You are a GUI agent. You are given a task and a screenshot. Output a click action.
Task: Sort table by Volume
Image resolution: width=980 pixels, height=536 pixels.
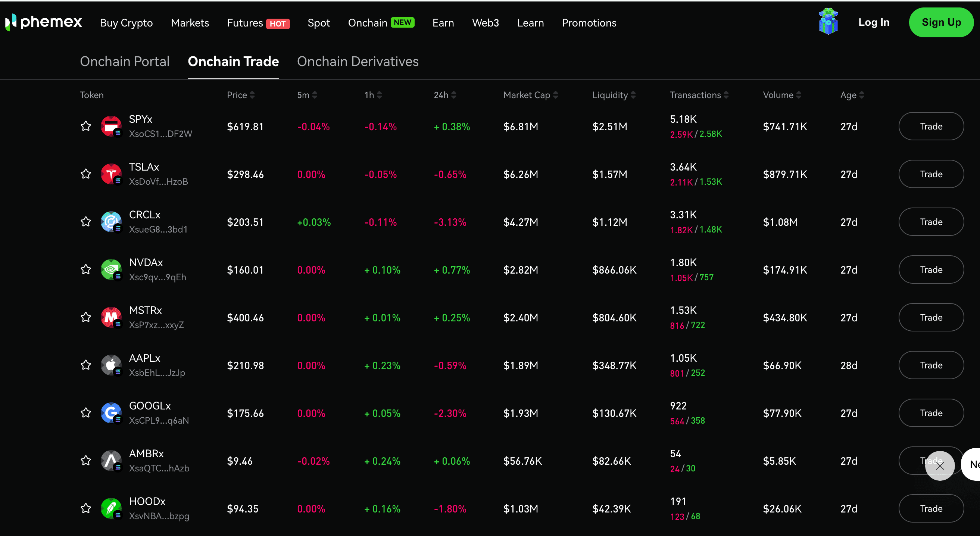[x=782, y=95]
